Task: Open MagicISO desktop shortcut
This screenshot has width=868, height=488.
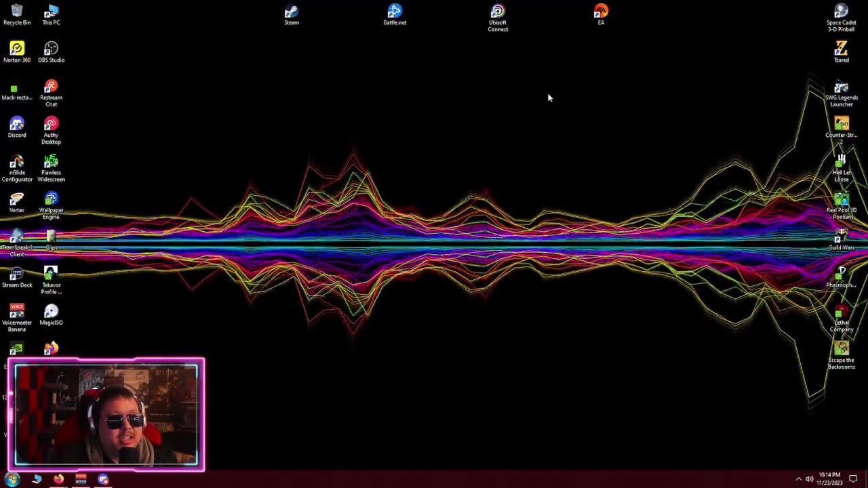Action: click(x=51, y=314)
